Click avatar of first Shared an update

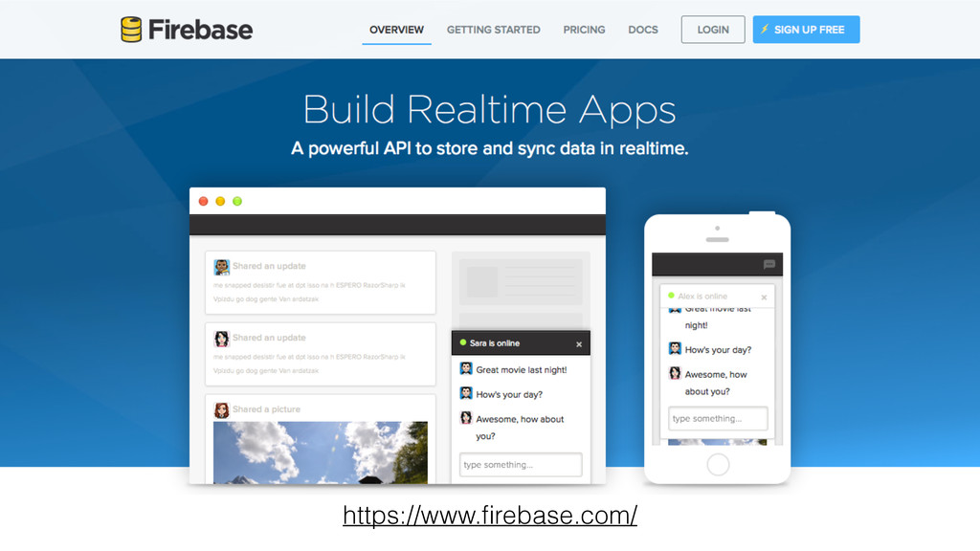(221, 268)
